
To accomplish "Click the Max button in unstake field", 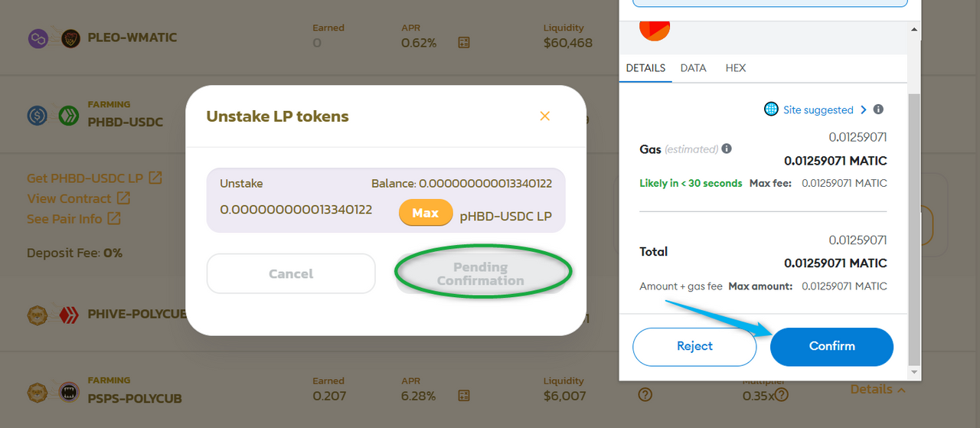I will tap(426, 213).
